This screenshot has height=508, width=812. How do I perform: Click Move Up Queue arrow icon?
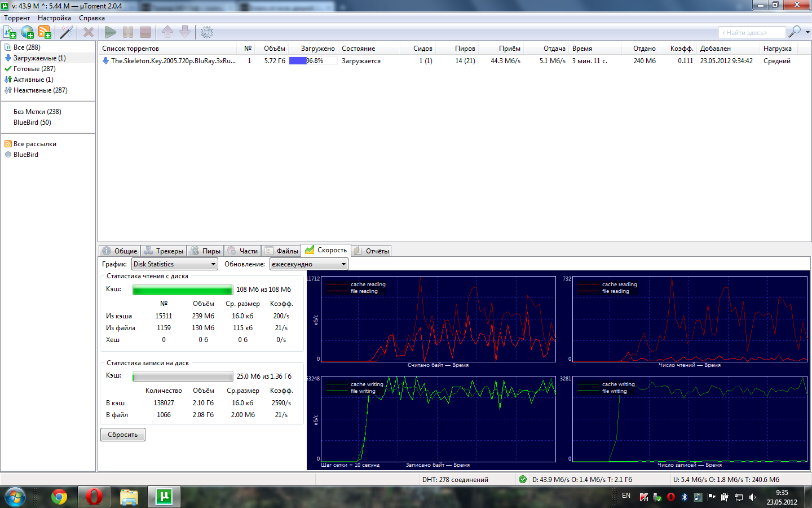(x=167, y=32)
